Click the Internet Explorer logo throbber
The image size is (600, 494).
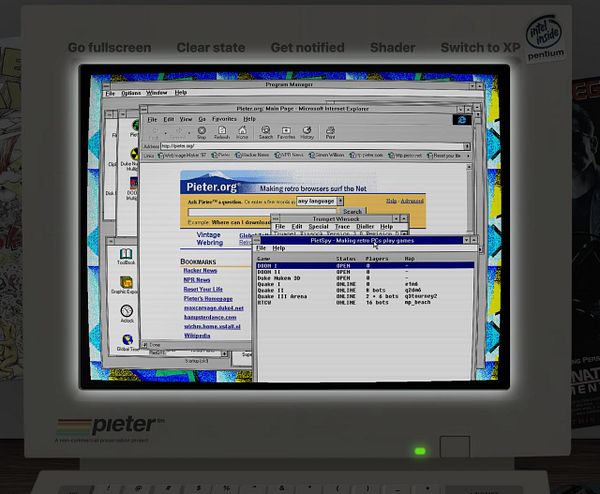click(462, 120)
